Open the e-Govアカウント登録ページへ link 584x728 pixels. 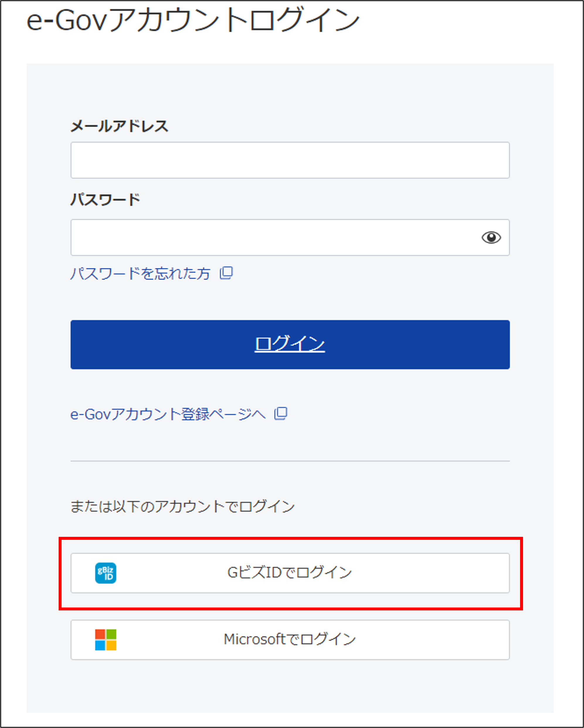click(x=168, y=413)
